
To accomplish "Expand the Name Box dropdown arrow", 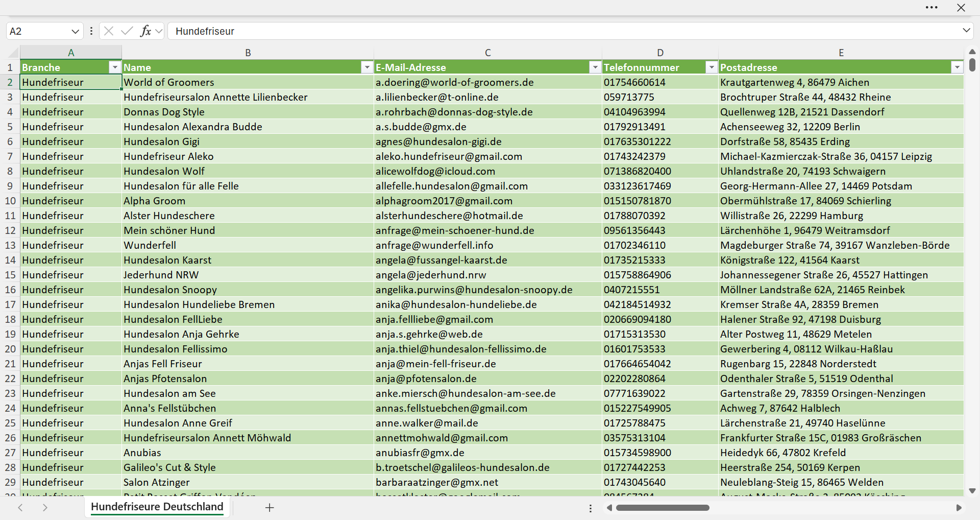I will tap(76, 31).
